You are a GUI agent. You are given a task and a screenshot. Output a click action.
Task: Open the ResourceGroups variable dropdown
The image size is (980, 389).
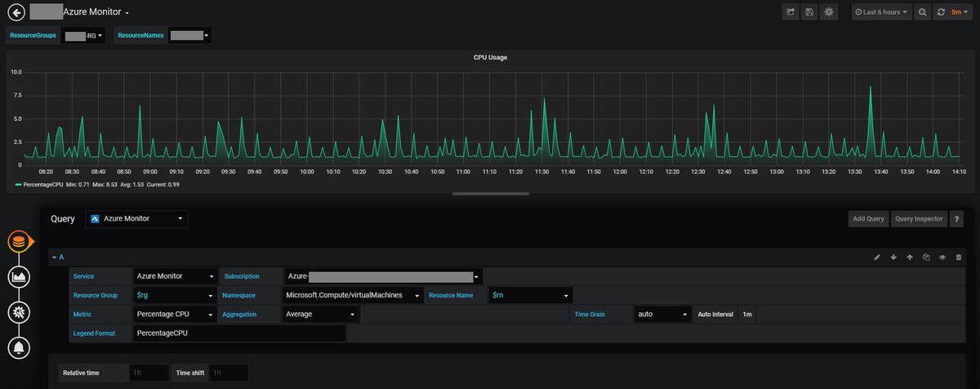[85, 36]
